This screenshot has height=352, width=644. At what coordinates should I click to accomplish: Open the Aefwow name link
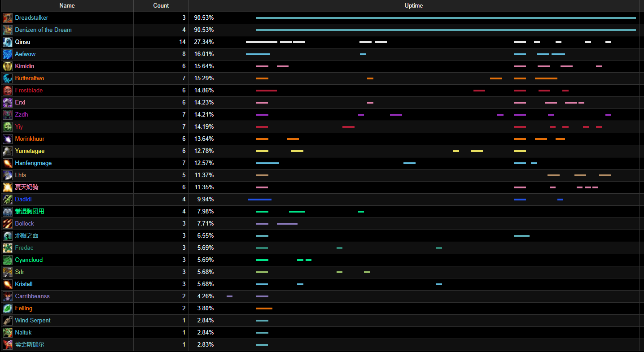coord(25,54)
